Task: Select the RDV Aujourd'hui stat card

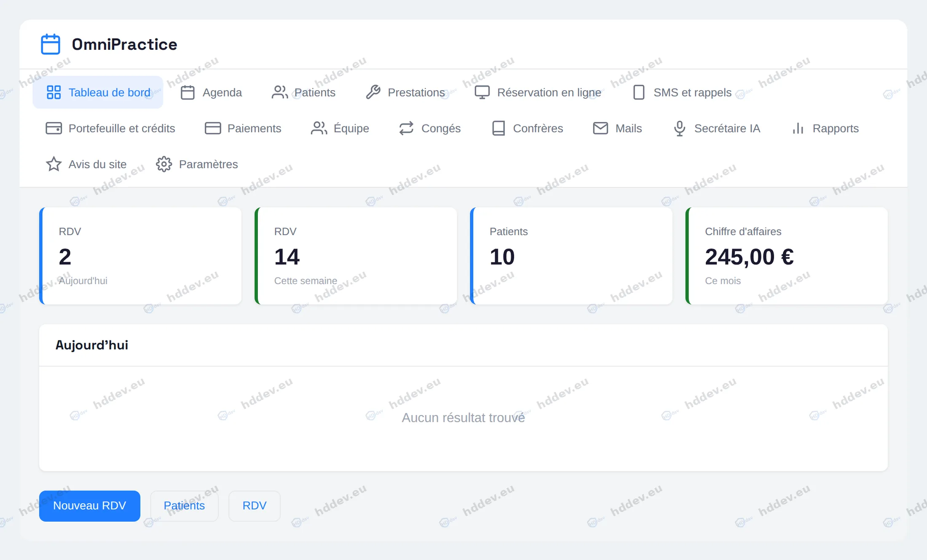Action: tap(140, 256)
